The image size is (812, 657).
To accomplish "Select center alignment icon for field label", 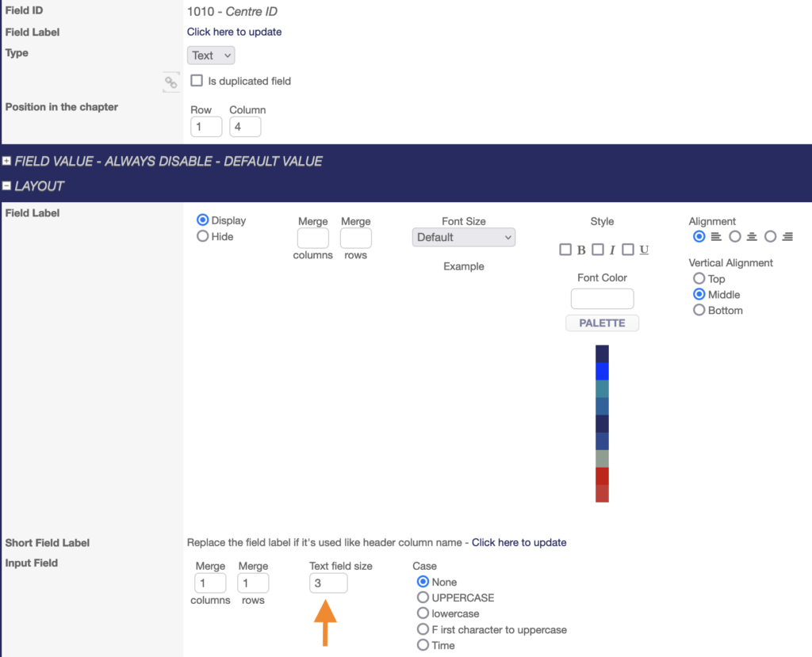I will click(735, 236).
